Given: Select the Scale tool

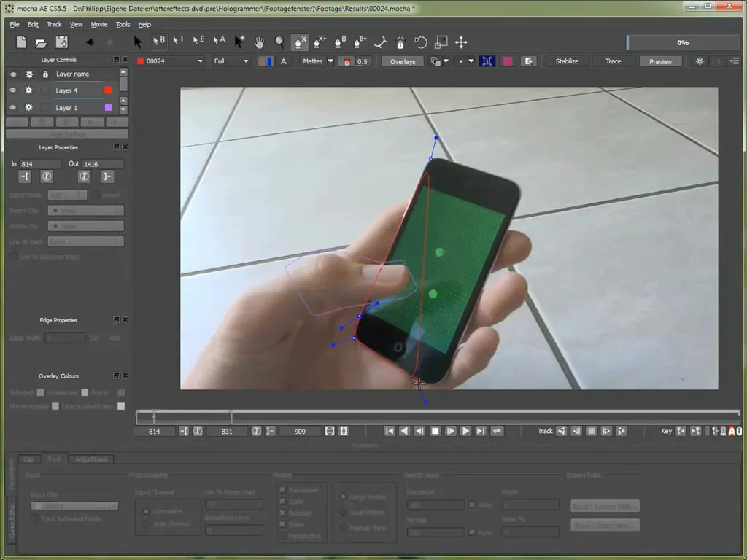Looking at the screenshot, I should pyautogui.click(x=441, y=42).
